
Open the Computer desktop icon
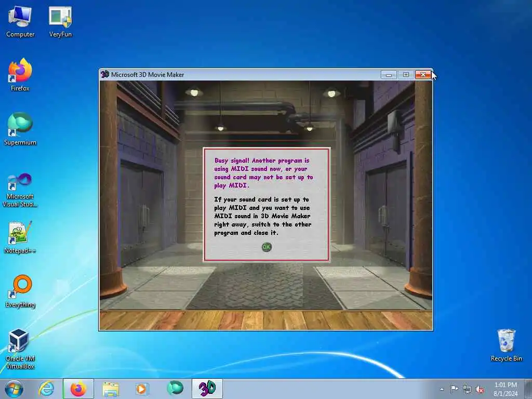pyautogui.click(x=20, y=22)
